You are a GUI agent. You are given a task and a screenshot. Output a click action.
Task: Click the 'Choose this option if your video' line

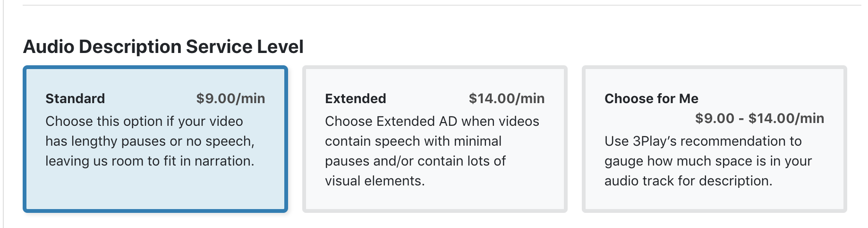click(144, 121)
